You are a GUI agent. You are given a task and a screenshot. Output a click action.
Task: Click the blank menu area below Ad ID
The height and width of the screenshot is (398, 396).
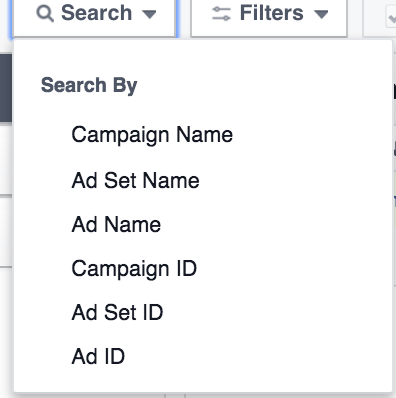click(203, 380)
